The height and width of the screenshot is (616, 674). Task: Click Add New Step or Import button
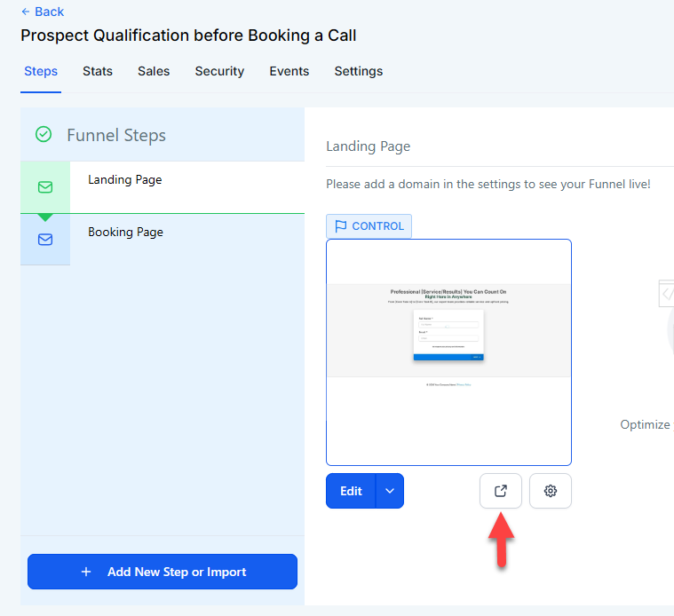tap(163, 572)
